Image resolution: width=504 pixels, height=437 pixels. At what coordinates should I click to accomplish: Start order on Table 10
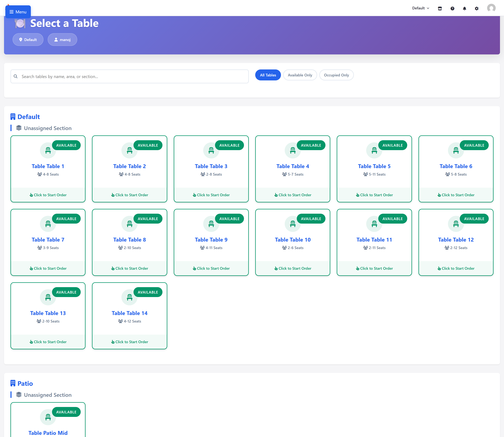pyautogui.click(x=293, y=268)
